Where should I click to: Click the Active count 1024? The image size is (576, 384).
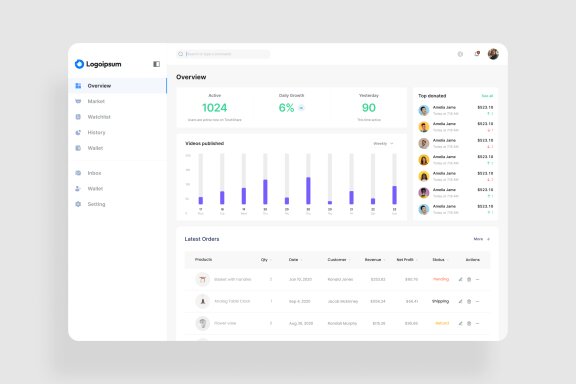click(215, 108)
